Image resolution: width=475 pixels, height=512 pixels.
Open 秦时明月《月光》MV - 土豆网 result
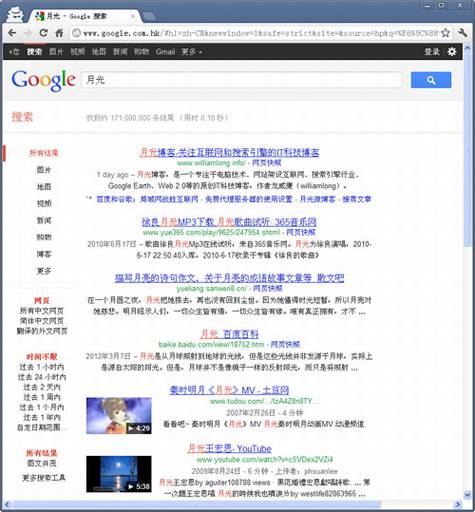coord(229,390)
